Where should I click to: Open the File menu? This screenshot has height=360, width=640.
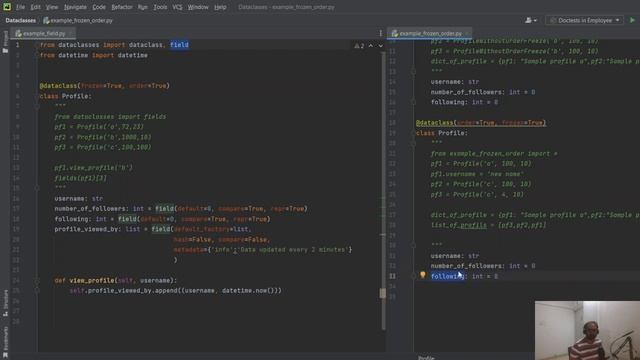20,7
